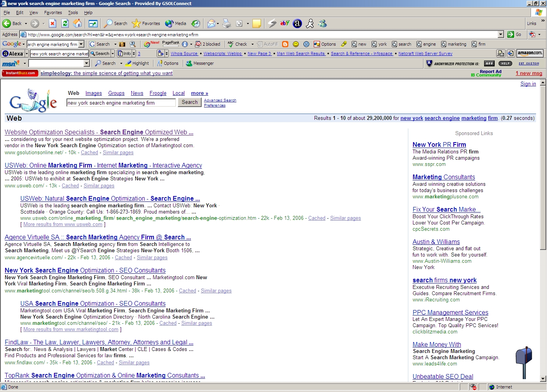Open the Help menu

88,12
